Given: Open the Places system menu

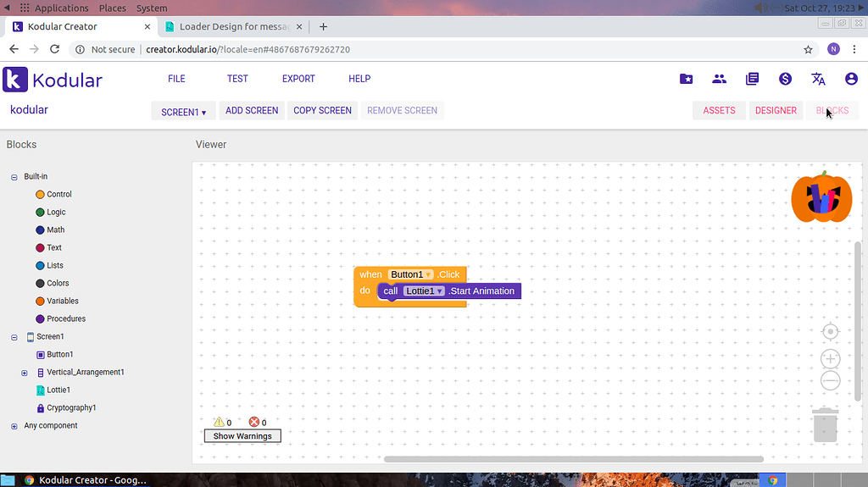Looking at the screenshot, I should click(113, 8).
